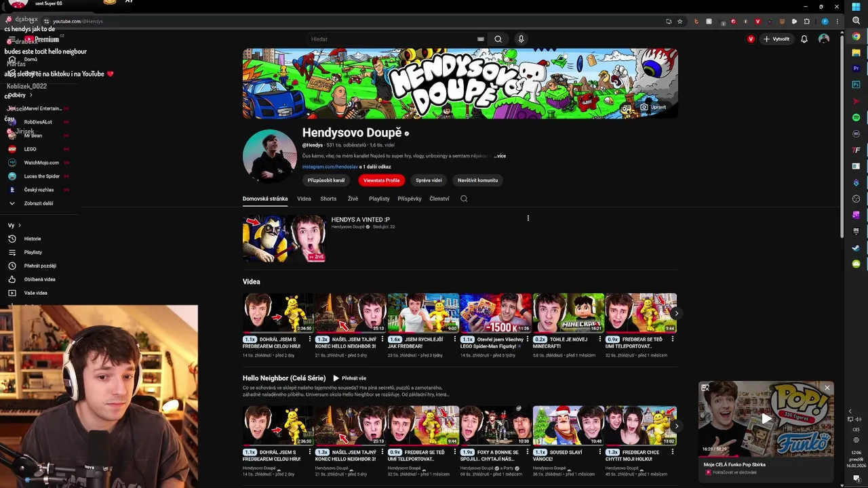Open the instagram.com/hendoslav link

tap(330, 167)
